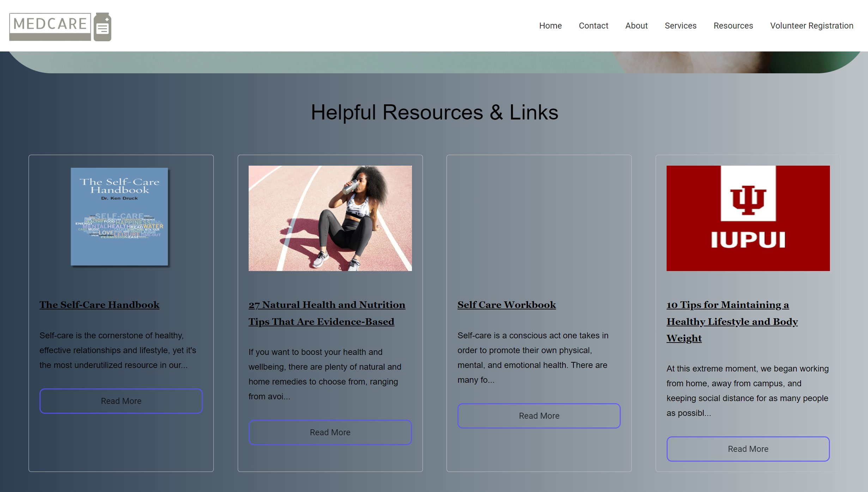Open The Self-Care Handbook title link
The width and height of the screenshot is (868, 492).
[x=99, y=305]
